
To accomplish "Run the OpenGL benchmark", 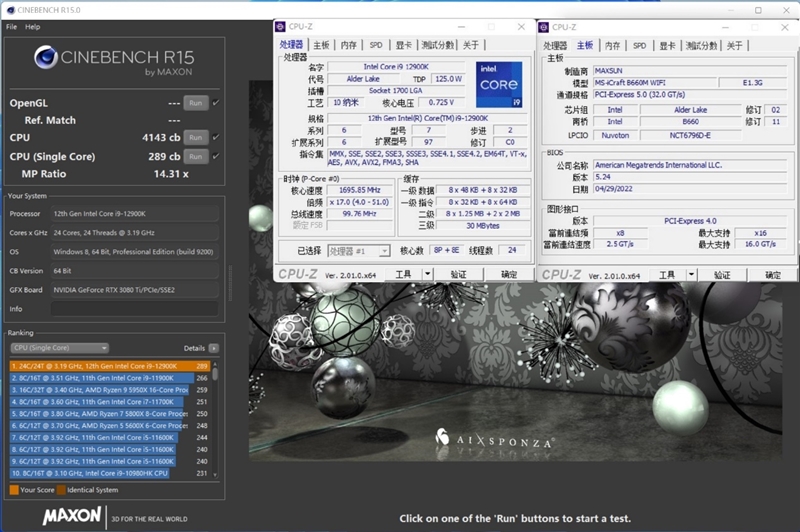I will click(196, 103).
